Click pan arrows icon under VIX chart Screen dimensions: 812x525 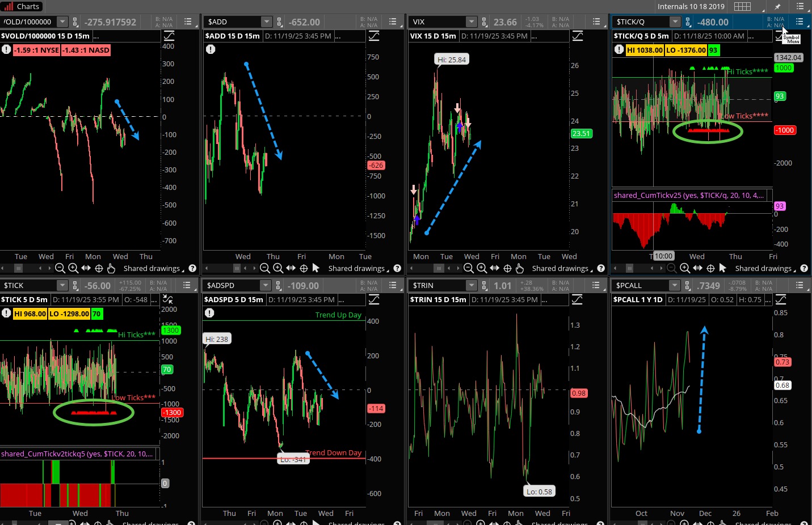(x=494, y=268)
